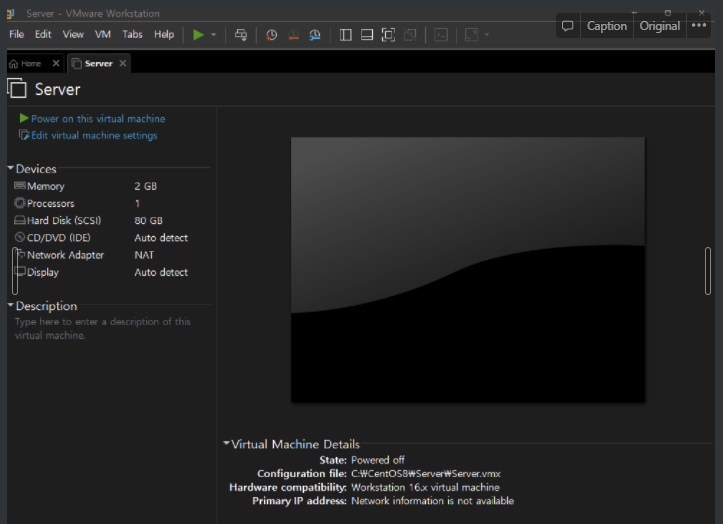The image size is (723, 524).
Task: Toggle the library sidebar panel icon
Action: coord(345,35)
